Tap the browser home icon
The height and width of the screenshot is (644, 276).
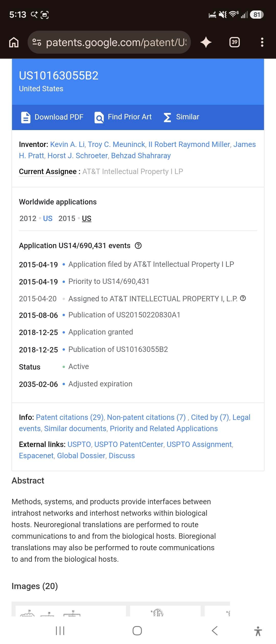[14, 42]
